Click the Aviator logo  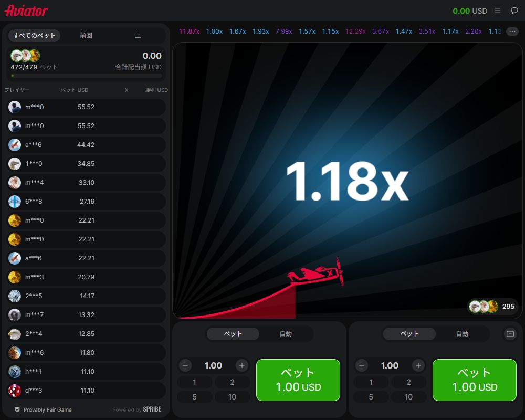tap(26, 10)
